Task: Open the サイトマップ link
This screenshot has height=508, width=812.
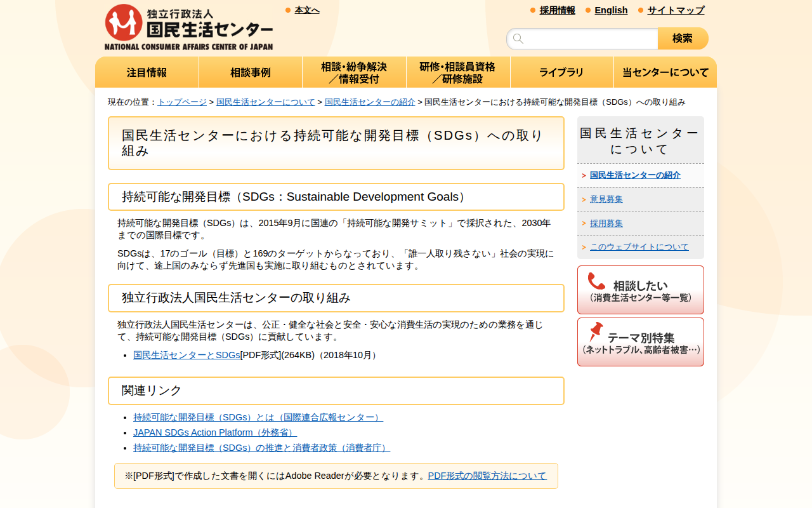Action: pyautogui.click(x=676, y=10)
